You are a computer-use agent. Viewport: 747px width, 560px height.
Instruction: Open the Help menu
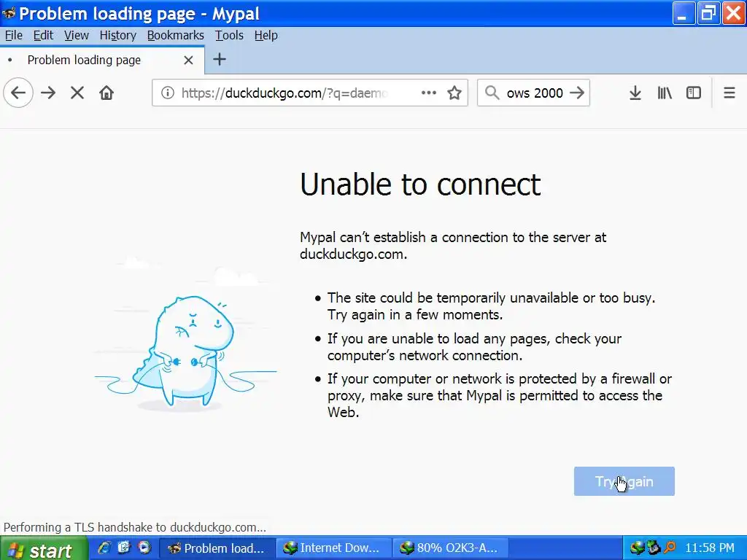(266, 35)
